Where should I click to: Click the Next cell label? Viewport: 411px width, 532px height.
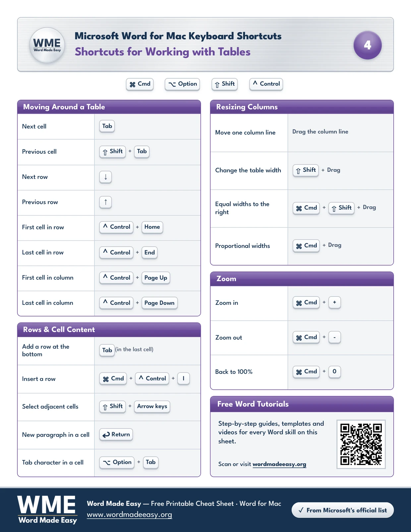point(34,127)
